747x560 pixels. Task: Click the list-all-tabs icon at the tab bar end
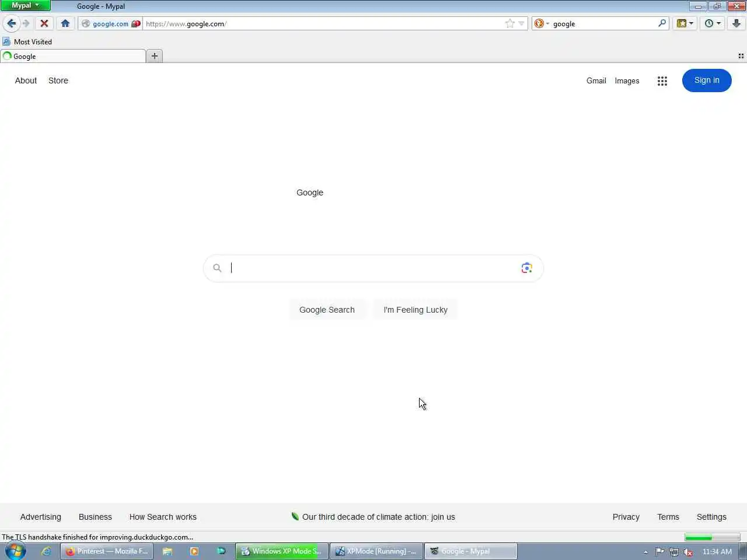tap(741, 56)
